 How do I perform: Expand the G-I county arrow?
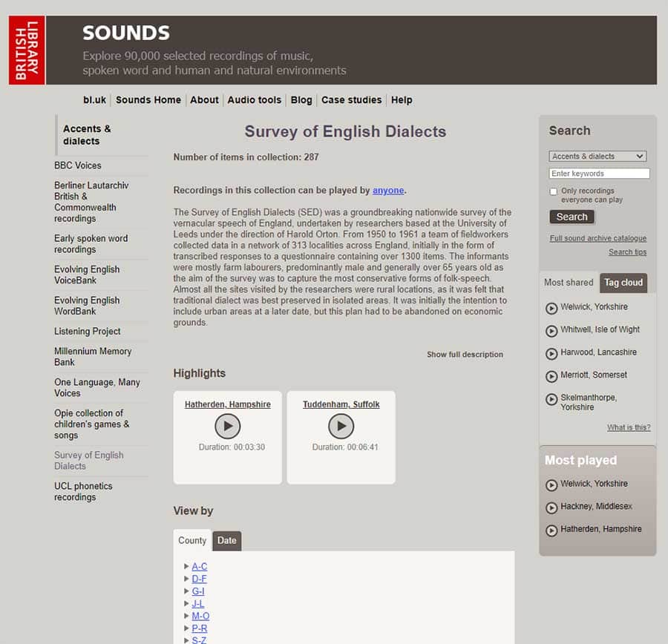click(186, 591)
